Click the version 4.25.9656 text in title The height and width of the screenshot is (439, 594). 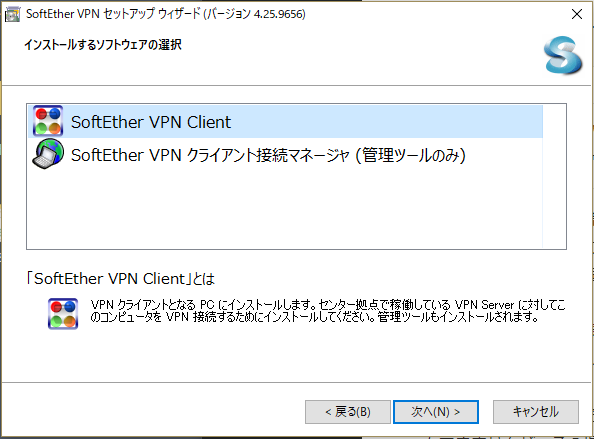pyautogui.click(x=279, y=14)
